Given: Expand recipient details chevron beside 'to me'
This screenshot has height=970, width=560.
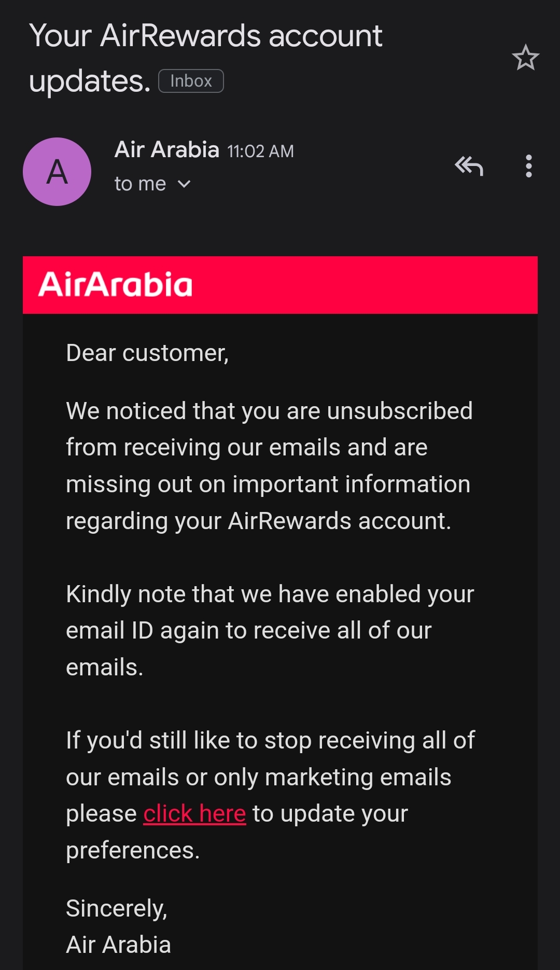Looking at the screenshot, I should click(184, 184).
